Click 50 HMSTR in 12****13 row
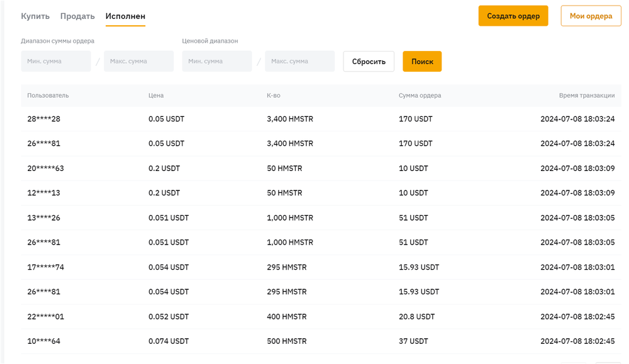Viewport: 629px width, 364px height. point(284,193)
